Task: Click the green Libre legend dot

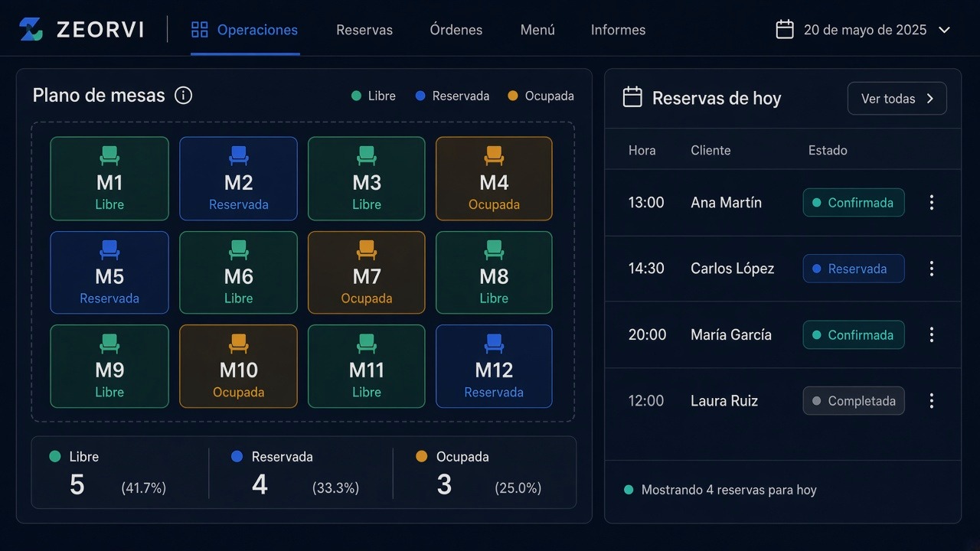Action: click(356, 96)
